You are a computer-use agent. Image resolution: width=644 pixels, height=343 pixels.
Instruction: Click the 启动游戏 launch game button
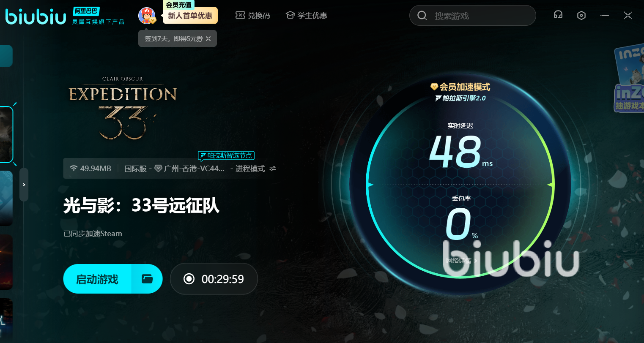click(97, 279)
